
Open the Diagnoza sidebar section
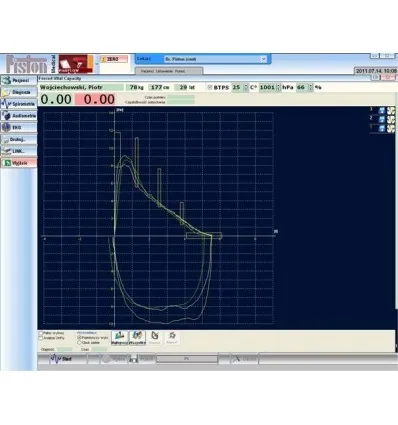pos(19,92)
